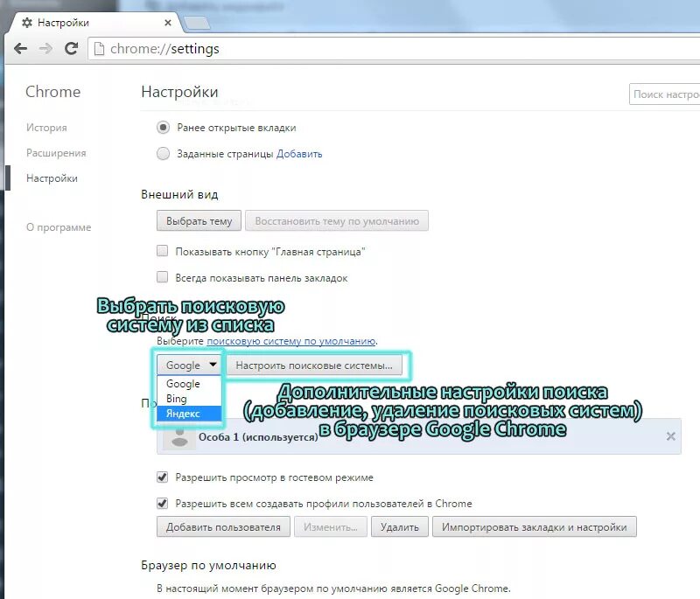Click the gear icon on the Настройки tab
This screenshot has height=599, width=700.
(x=27, y=23)
